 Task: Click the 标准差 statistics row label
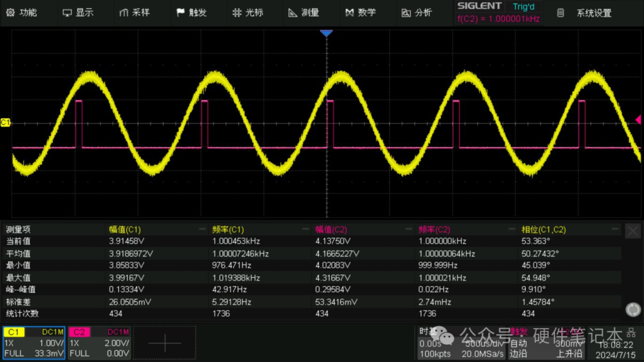18,302
